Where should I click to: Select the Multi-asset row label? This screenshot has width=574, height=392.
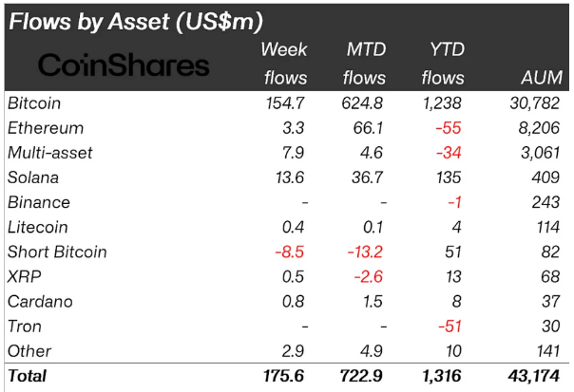tap(48, 152)
